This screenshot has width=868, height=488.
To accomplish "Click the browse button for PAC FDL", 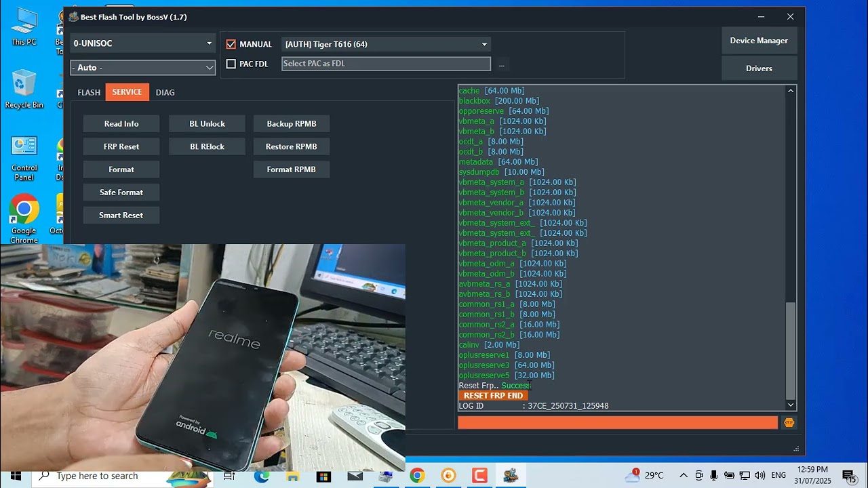I will tap(502, 64).
